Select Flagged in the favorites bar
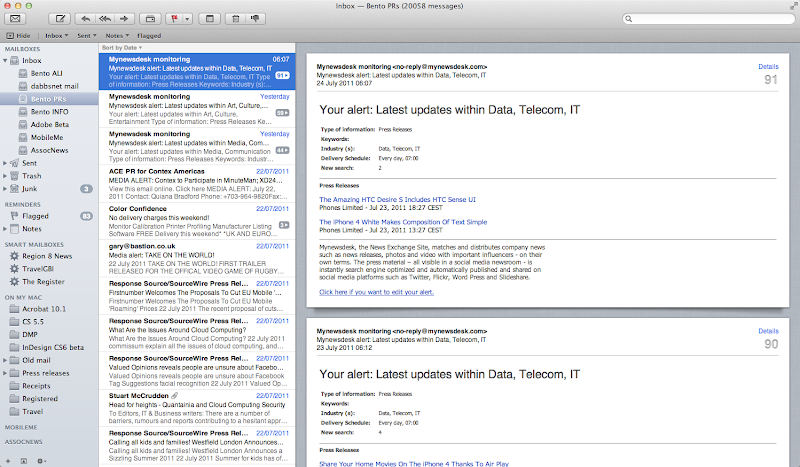800x467 pixels. (149, 36)
